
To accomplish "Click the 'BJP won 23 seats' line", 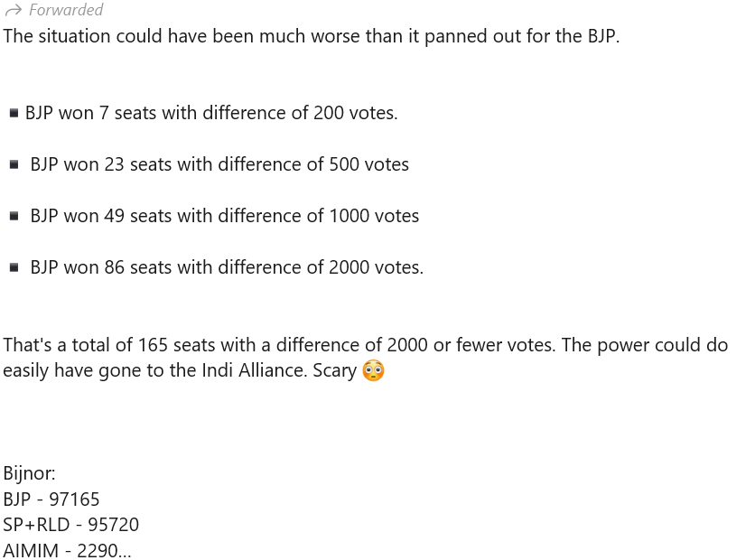I will pyautogui.click(x=219, y=164).
